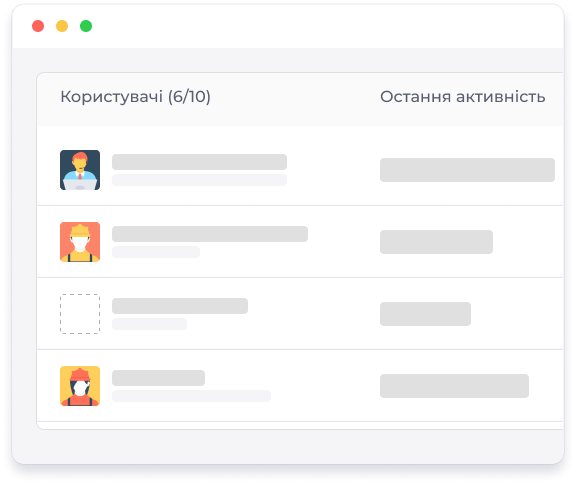Open second user's name placeholder bar
This screenshot has width=576, height=484.
tap(210, 234)
